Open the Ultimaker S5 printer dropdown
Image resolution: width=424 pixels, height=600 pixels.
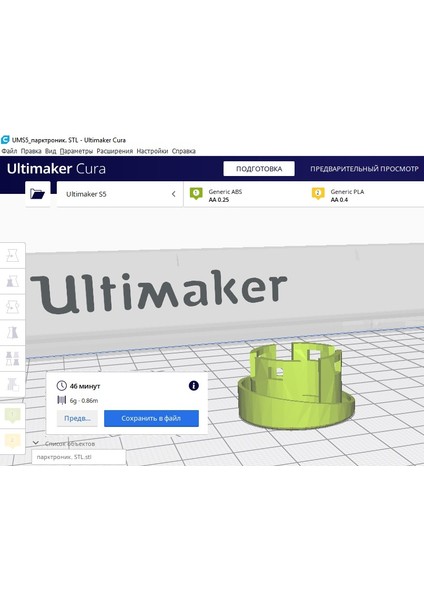119,194
